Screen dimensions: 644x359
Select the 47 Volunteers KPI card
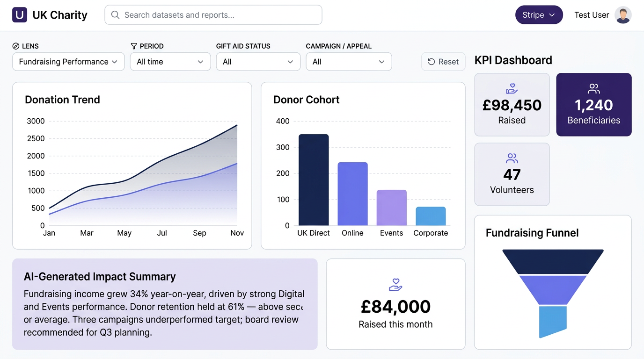click(x=512, y=174)
